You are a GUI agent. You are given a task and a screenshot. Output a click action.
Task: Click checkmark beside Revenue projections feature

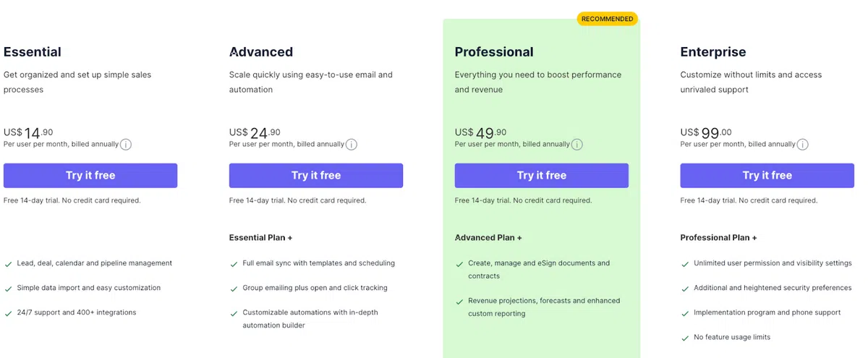click(x=459, y=302)
